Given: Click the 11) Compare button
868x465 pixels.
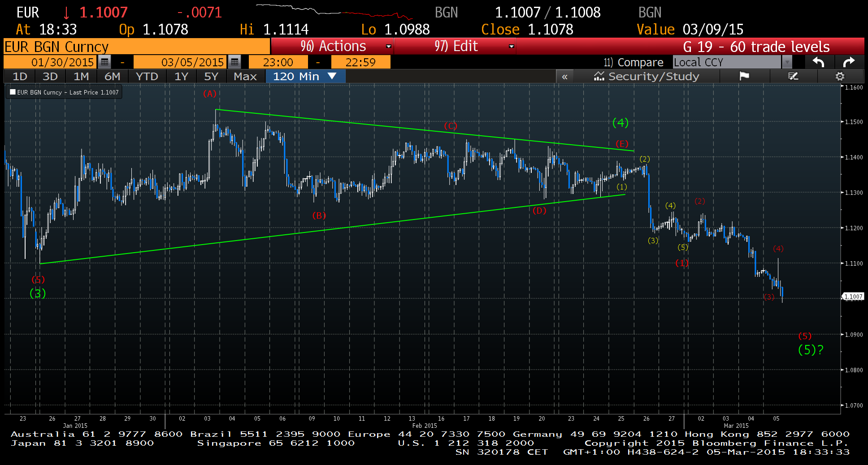Looking at the screenshot, I should (x=633, y=62).
